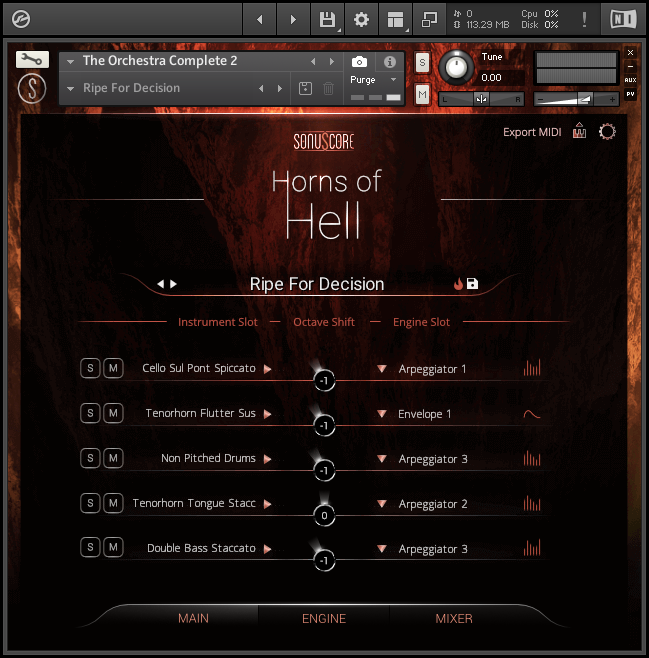
Task: Select previous snapshot arrow in header
Action: coord(261,89)
